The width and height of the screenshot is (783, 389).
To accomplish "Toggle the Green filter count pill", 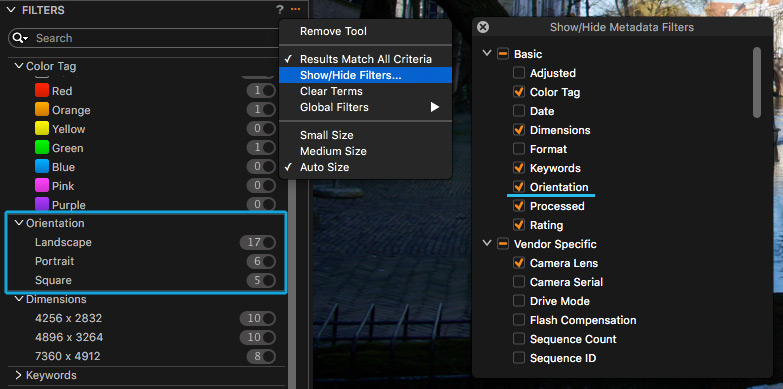I will [x=261, y=148].
